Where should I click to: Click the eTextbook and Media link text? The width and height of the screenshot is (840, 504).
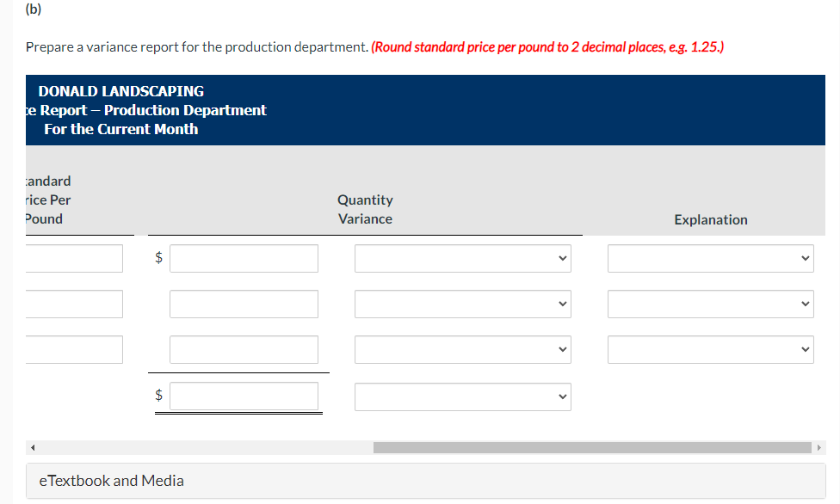pyautogui.click(x=109, y=481)
